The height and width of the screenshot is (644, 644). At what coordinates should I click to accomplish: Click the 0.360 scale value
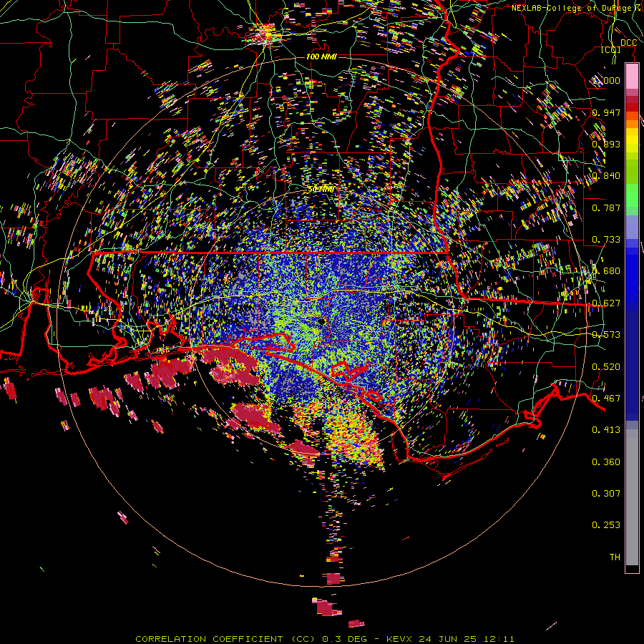[x=606, y=462]
